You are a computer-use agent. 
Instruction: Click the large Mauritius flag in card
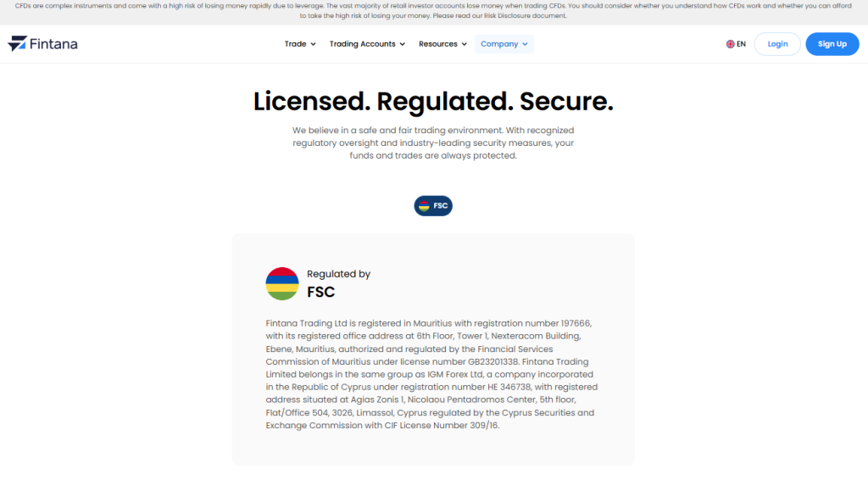click(x=282, y=283)
